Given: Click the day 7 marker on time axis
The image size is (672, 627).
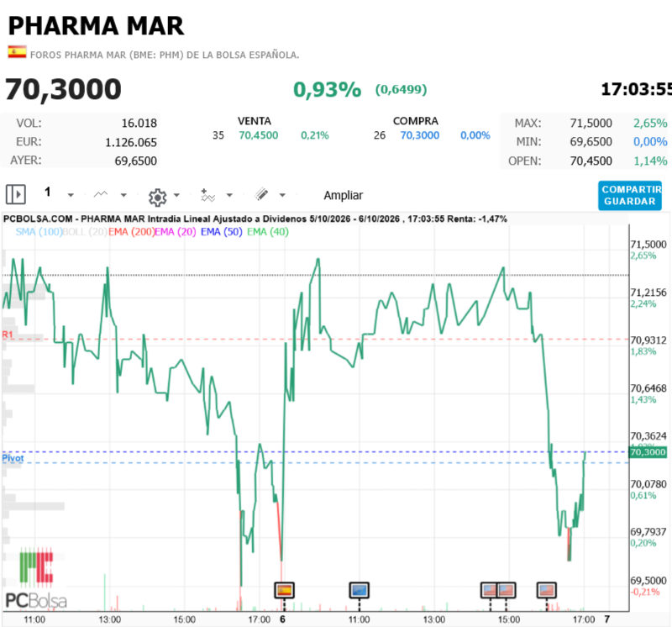Looking at the screenshot, I should (x=606, y=619).
